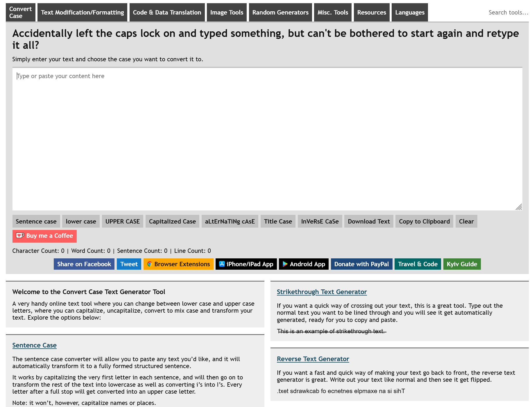532x407 pixels.
Task: Open the Random Generators menu
Action: (x=280, y=12)
